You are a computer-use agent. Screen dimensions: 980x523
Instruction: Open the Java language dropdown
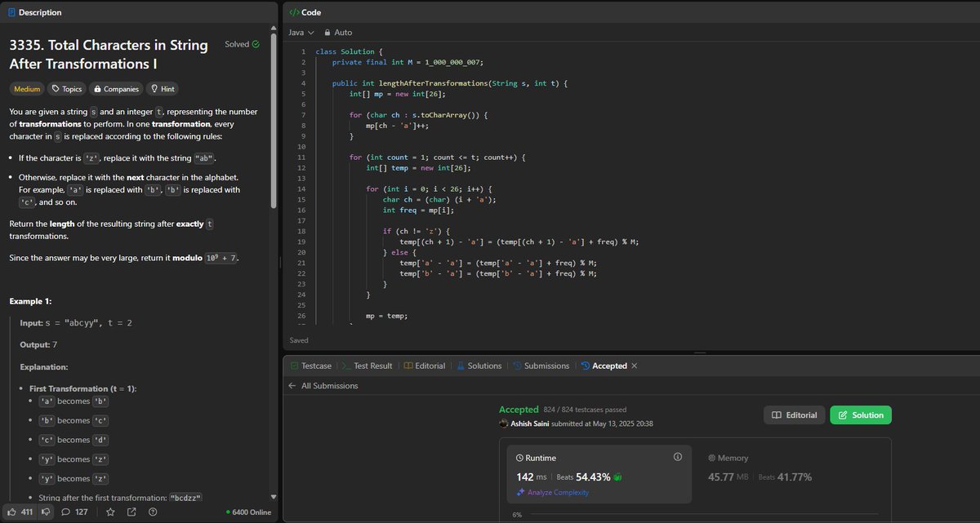pos(301,33)
